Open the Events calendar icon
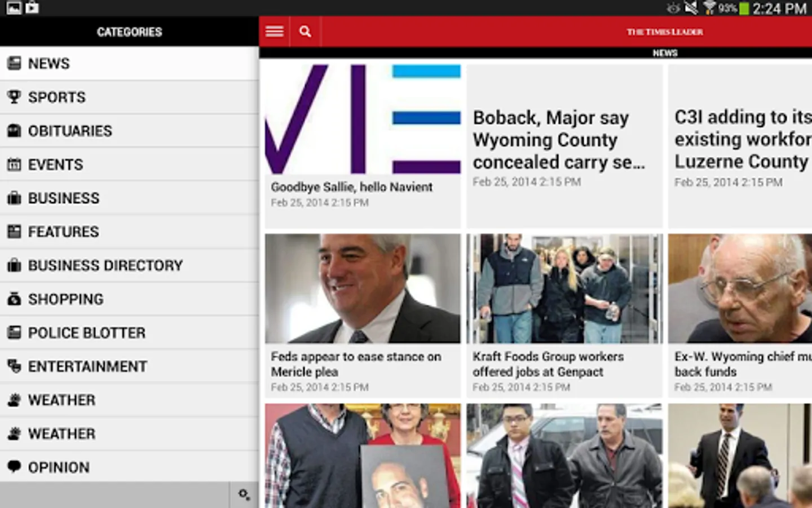Screen dimensions: 812x508 (x=14, y=165)
